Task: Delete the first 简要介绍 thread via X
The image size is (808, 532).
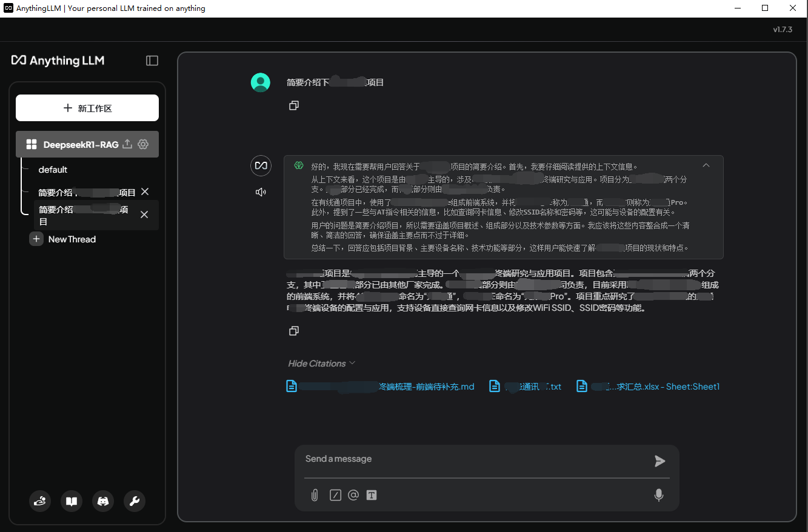Action: click(x=145, y=191)
